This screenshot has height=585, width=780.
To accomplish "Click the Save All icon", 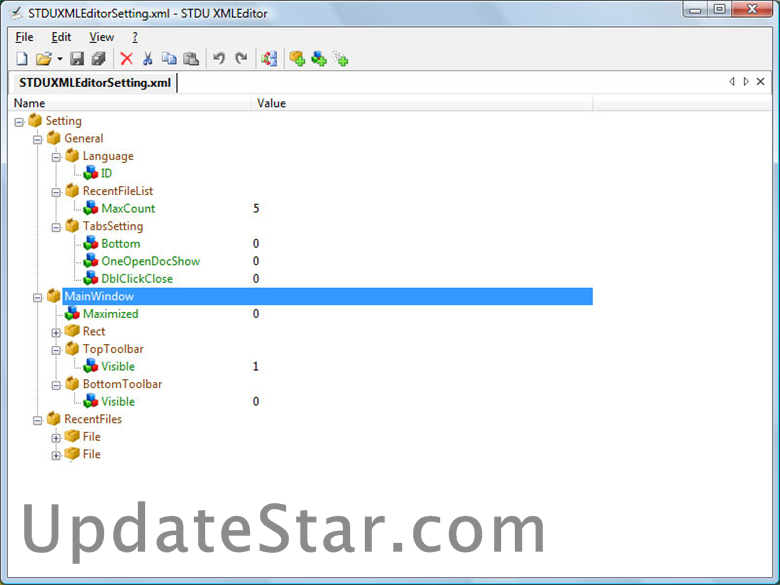I will 98,59.
